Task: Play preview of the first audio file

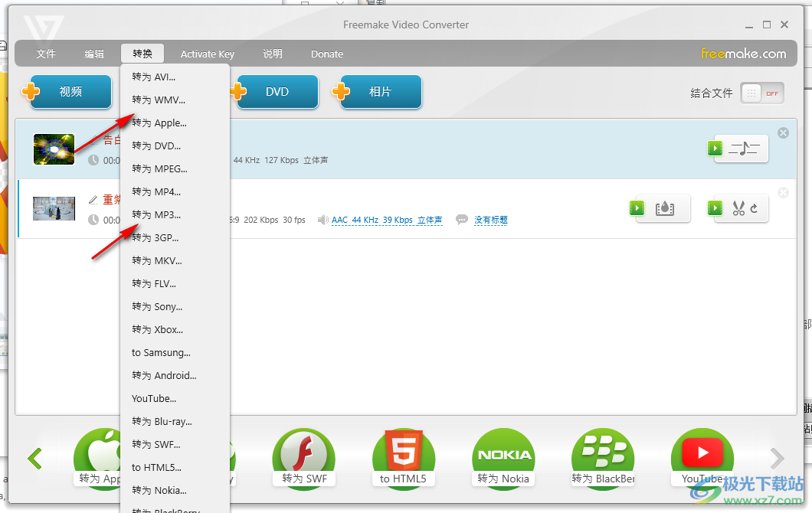Action: coord(715,149)
